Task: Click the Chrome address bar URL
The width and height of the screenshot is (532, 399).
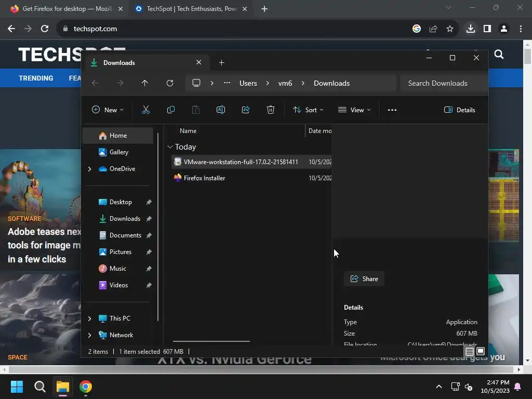Action: click(96, 29)
